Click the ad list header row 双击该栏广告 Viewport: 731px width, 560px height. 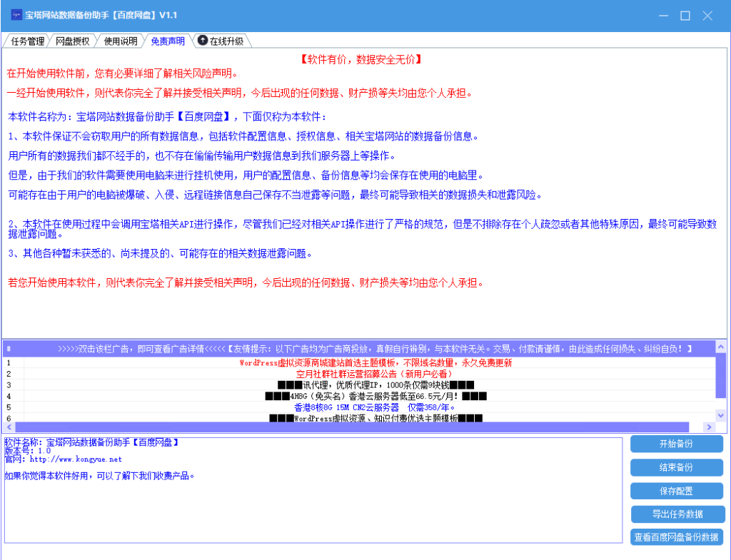(x=359, y=349)
